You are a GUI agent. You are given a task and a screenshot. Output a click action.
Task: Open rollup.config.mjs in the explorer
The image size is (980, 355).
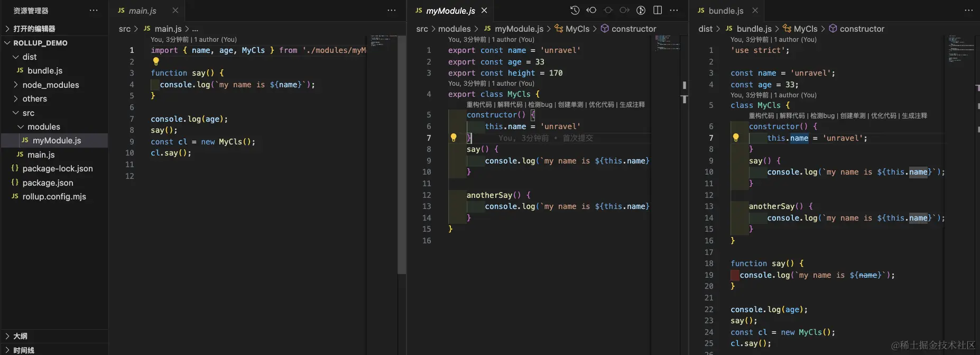pos(54,196)
